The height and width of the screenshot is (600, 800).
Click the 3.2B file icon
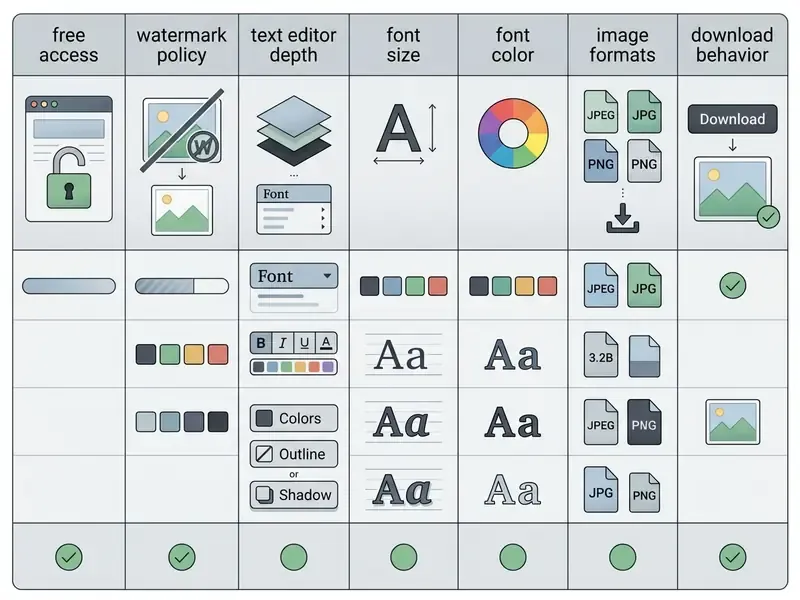(601, 355)
